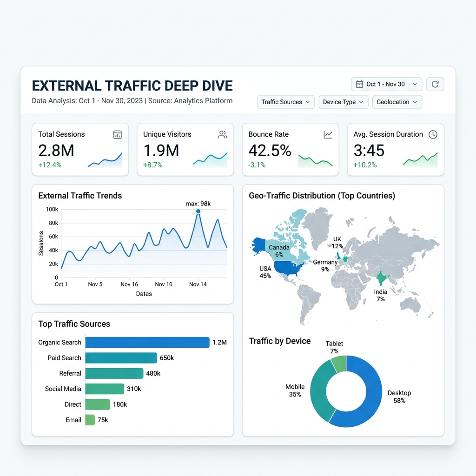This screenshot has height=476, width=476.
Task: Click the 75k Email value
Action: coord(103,420)
